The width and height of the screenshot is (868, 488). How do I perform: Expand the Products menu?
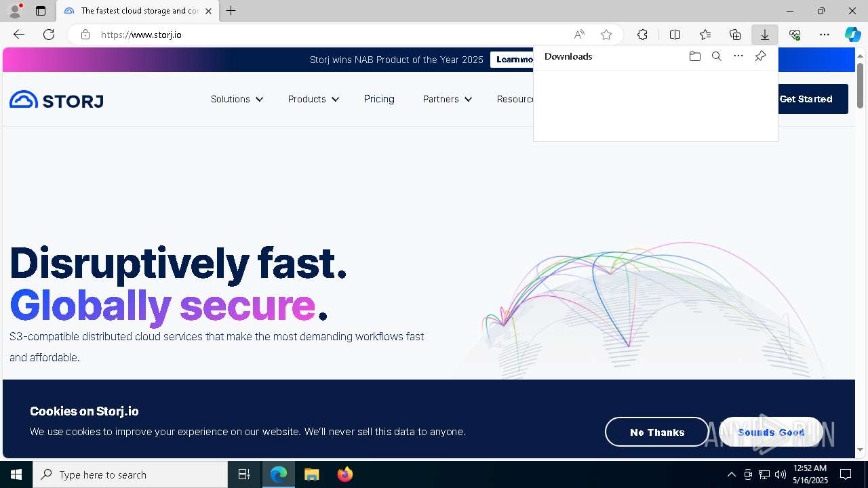click(313, 99)
